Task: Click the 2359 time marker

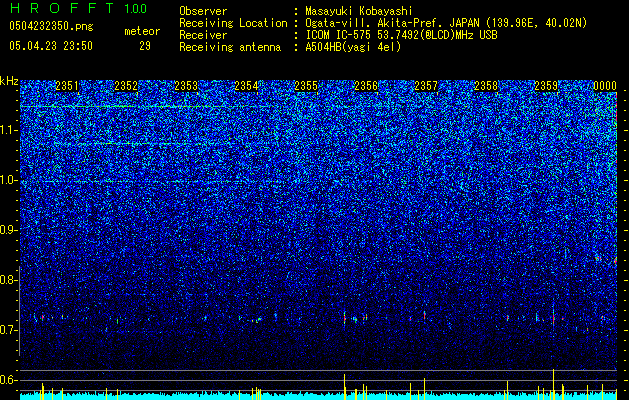Action: (546, 86)
